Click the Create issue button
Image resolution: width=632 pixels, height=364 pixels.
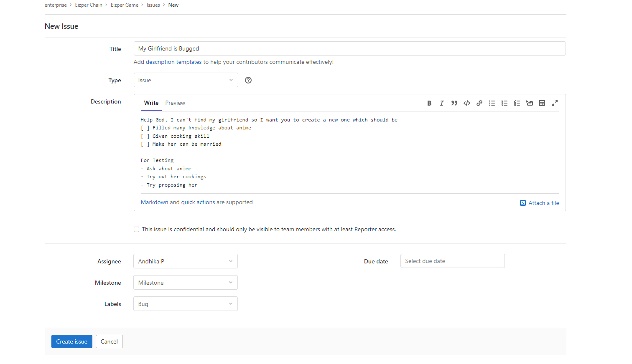[71, 341]
